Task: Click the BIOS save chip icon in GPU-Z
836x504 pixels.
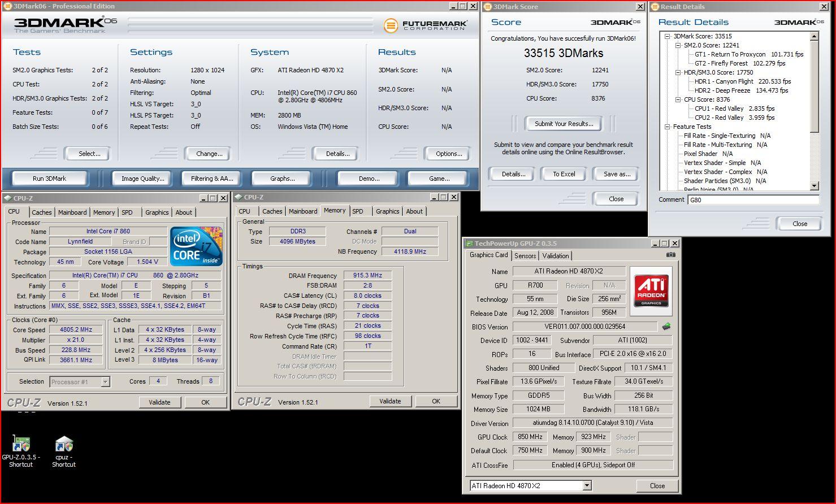Action: 666,327
